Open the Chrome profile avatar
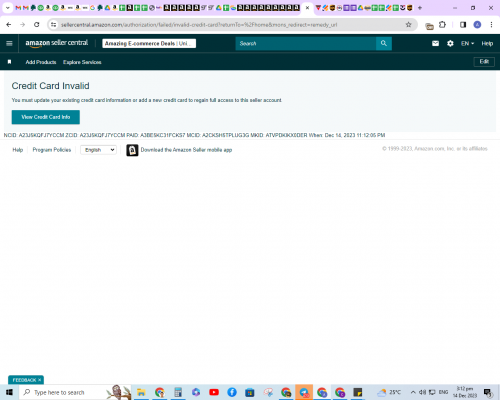This screenshot has width=500, height=400. (x=477, y=25)
